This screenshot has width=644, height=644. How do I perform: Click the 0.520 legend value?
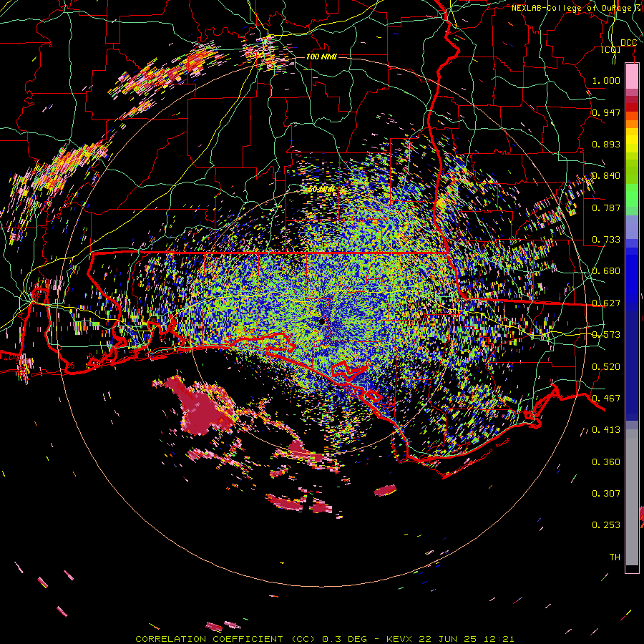606,366
